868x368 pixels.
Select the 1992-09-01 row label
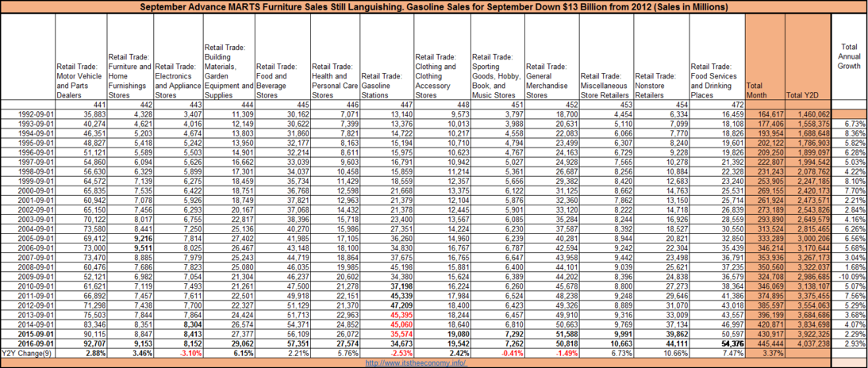pyautogui.click(x=28, y=113)
